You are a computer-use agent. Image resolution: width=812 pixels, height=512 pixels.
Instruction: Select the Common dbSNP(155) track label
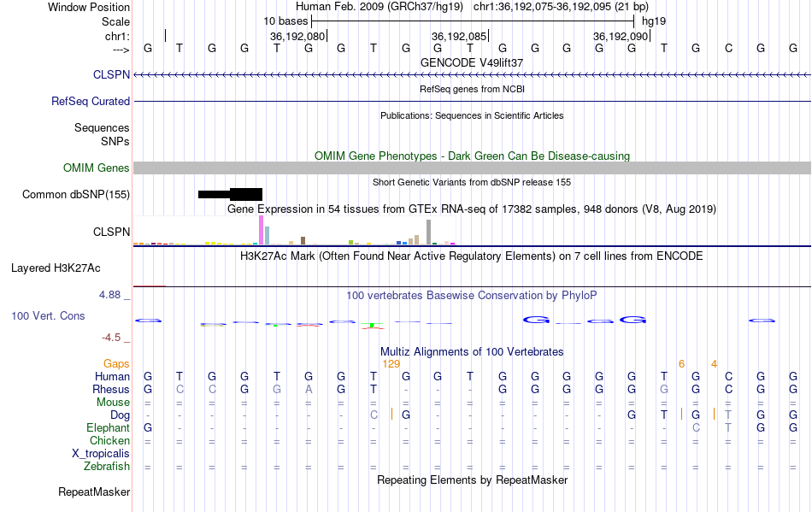coord(76,195)
